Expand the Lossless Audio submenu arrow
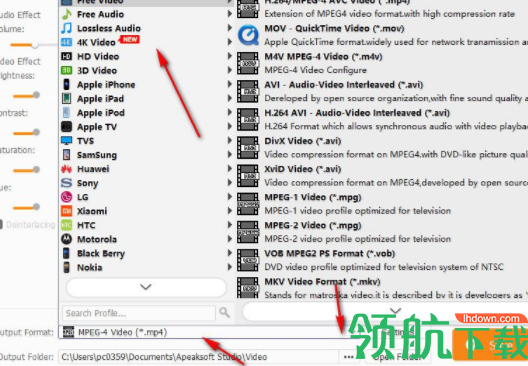 (x=230, y=28)
